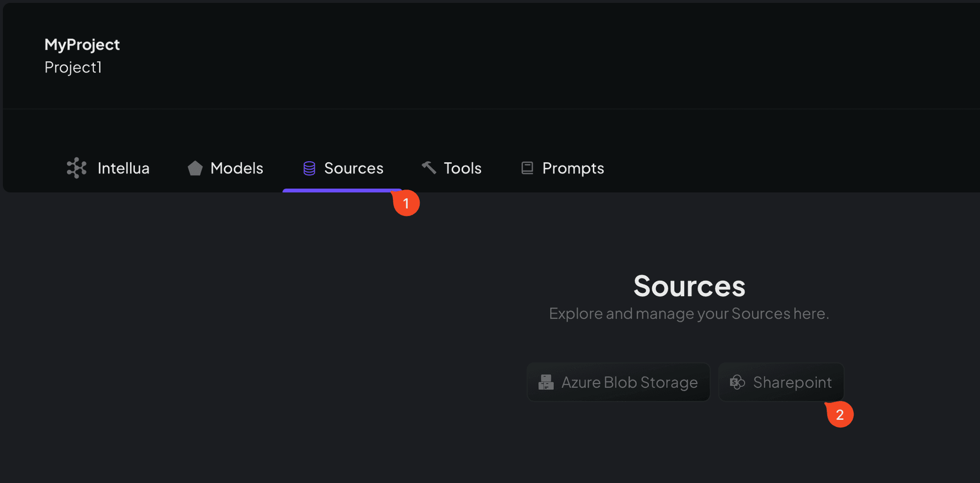Click the Azure Blob Storage icon
Screen dimensions: 980x483
point(546,382)
